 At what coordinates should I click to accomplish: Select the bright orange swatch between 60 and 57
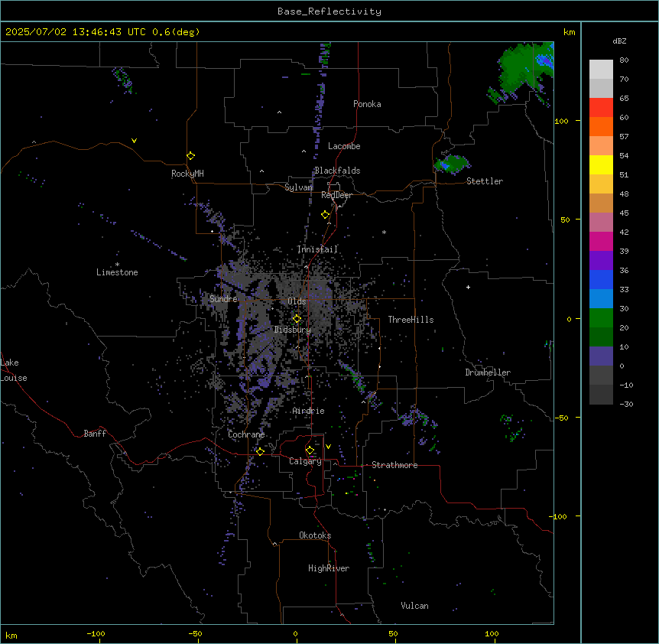click(x=601, y=126)
